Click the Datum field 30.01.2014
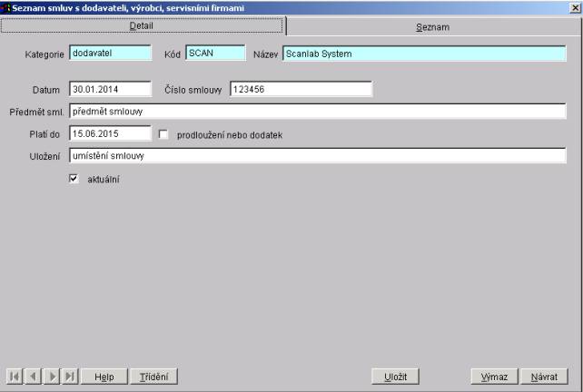 110,89
